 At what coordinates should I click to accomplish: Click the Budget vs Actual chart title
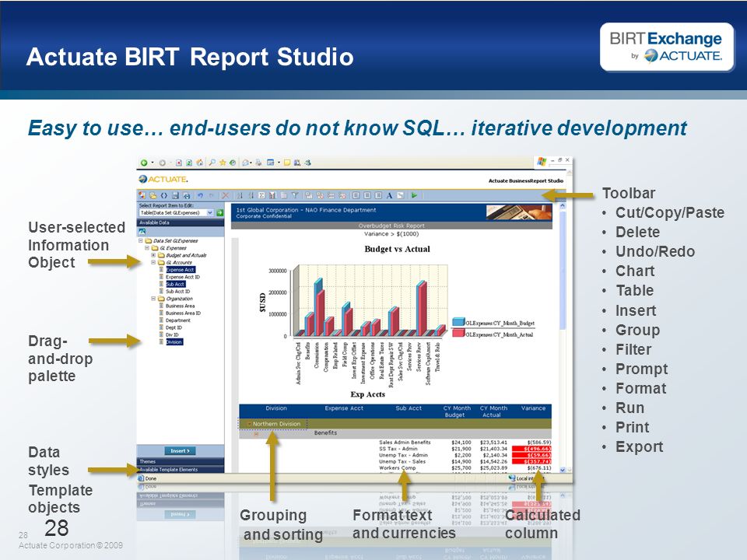point(398,249)
